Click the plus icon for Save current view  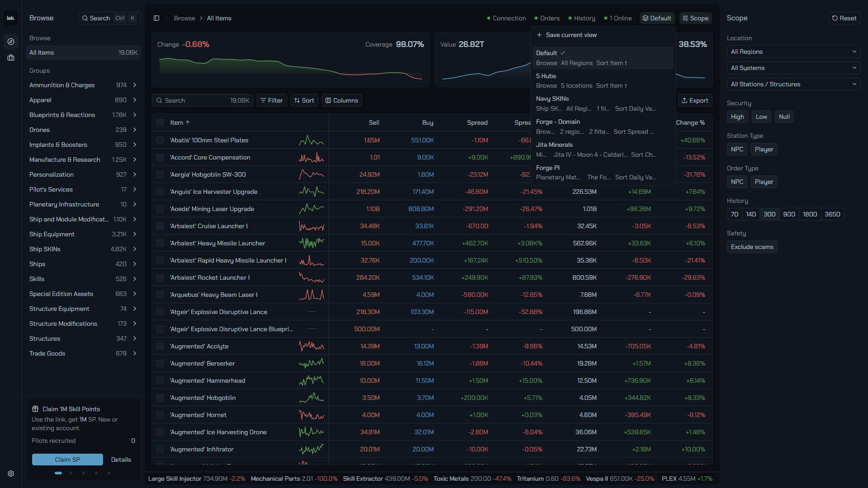pyautogui.click(x=539, y=35)
